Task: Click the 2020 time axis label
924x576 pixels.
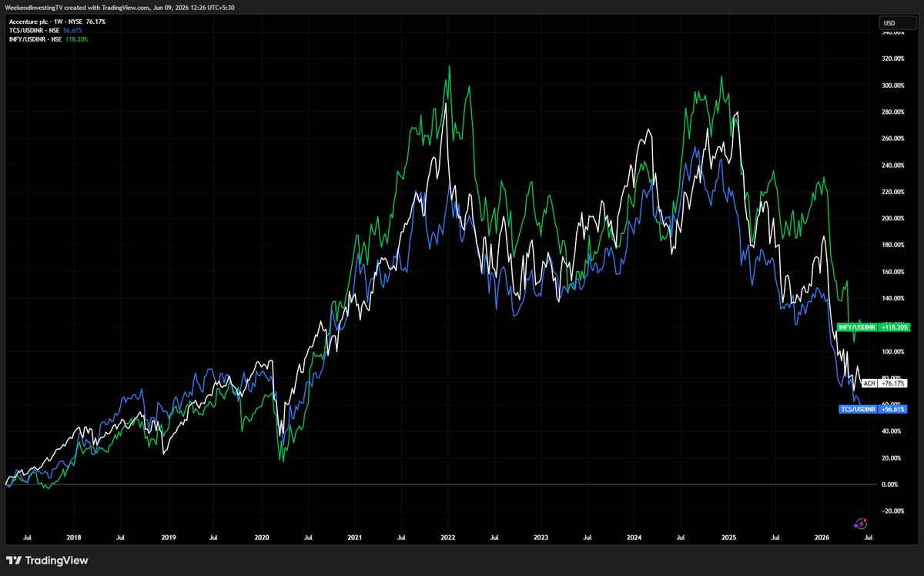Action: 261,536
